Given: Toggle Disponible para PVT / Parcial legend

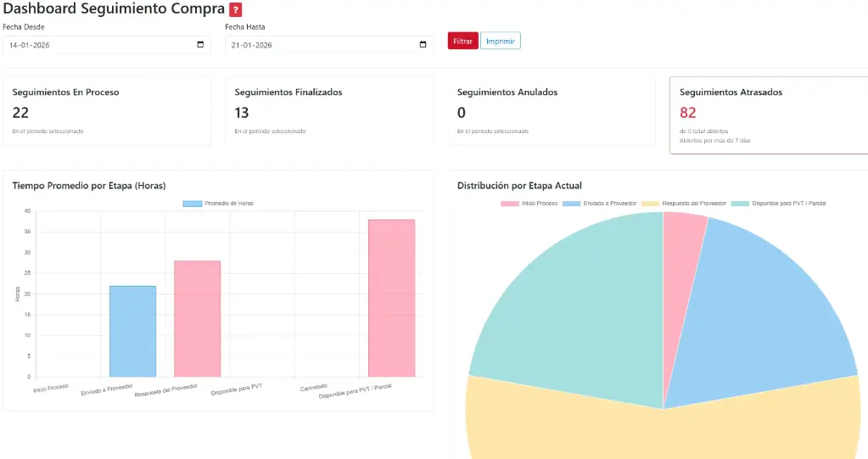Looking at the screenshot, I should coord(778,204).
